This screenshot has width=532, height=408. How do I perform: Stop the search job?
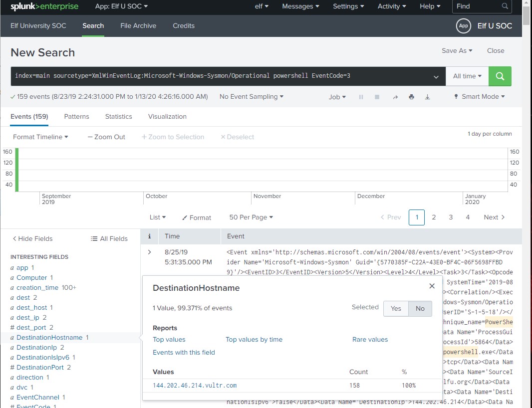click(x=377, y=97)
